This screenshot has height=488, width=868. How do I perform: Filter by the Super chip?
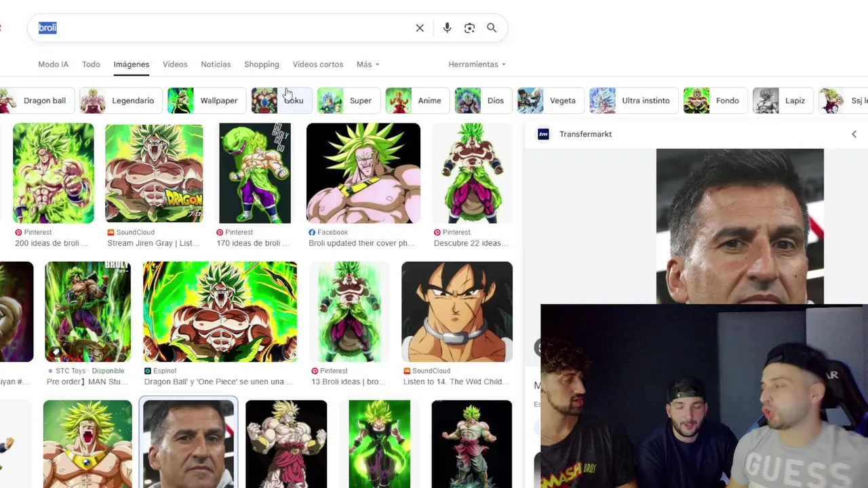click(348, 100)
